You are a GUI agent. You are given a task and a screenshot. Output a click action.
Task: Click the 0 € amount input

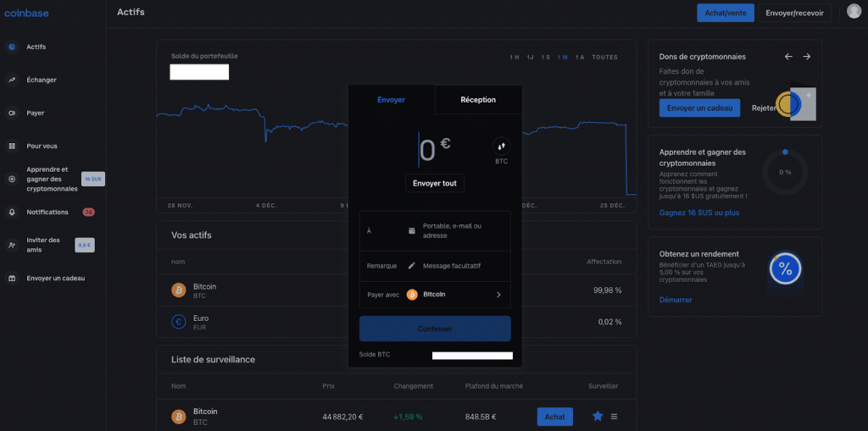[x=435, y=151]
